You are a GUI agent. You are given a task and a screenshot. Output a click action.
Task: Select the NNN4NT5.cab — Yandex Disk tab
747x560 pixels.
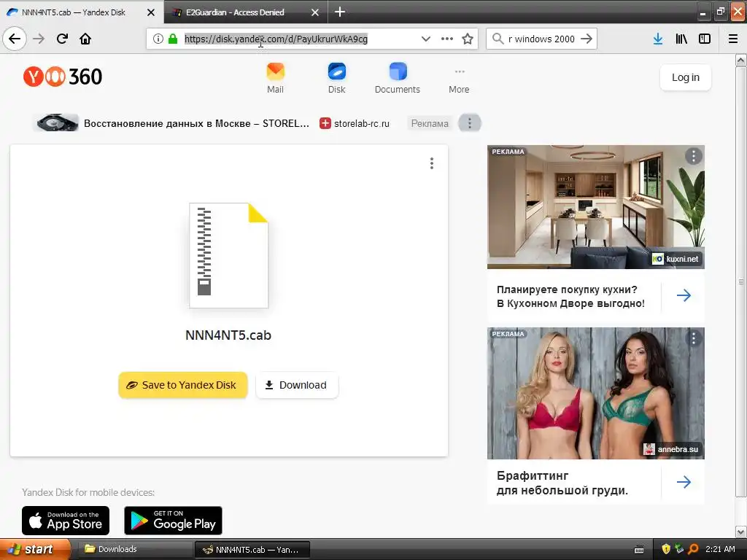click(74, 12)
